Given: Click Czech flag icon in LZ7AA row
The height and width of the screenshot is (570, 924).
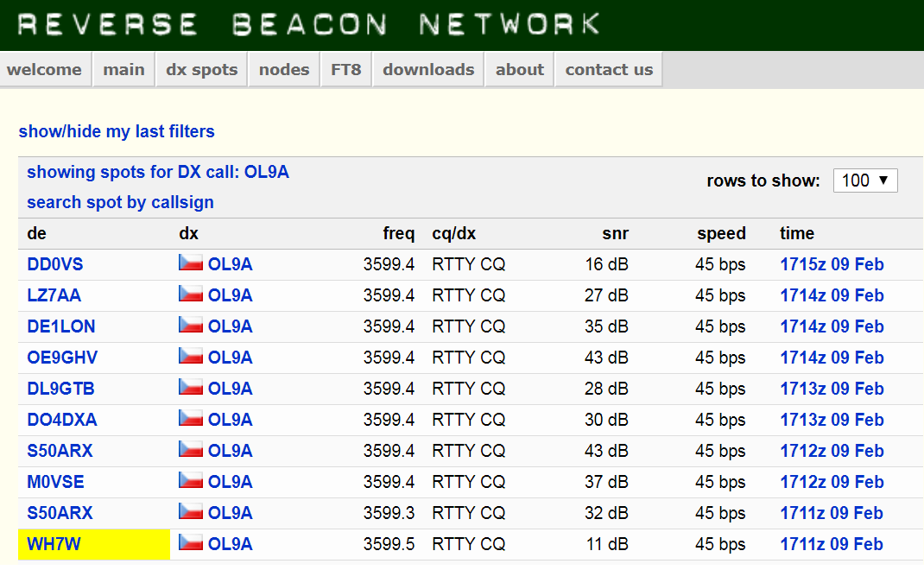Looking at the screenshot, I should [x=190, y=294].
